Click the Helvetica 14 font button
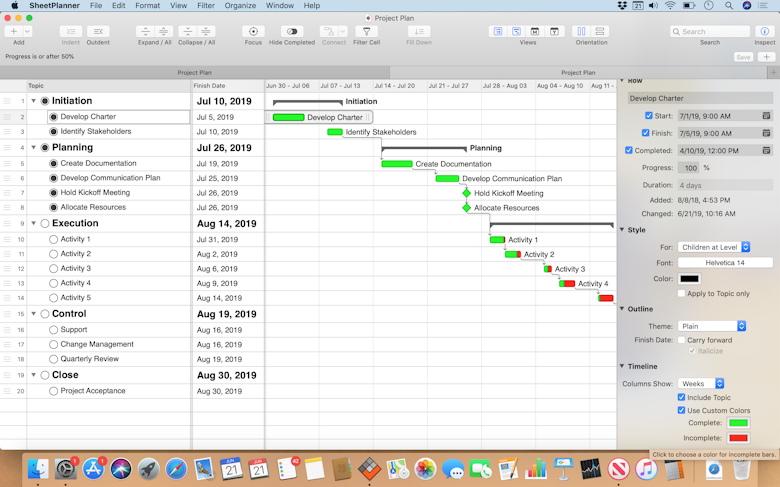 725,263
